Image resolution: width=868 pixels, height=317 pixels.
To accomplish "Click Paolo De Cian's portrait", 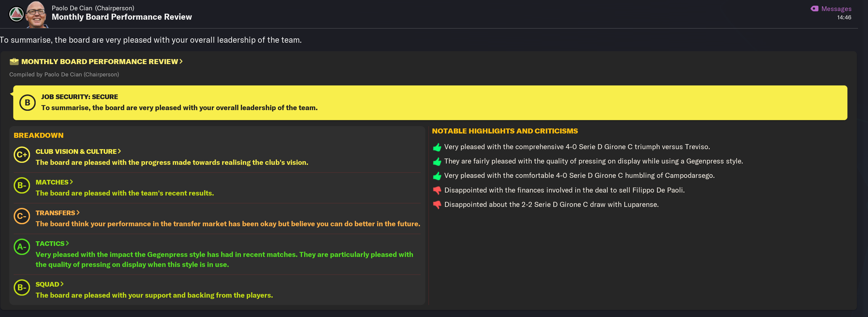I will [x=36, y=14].
